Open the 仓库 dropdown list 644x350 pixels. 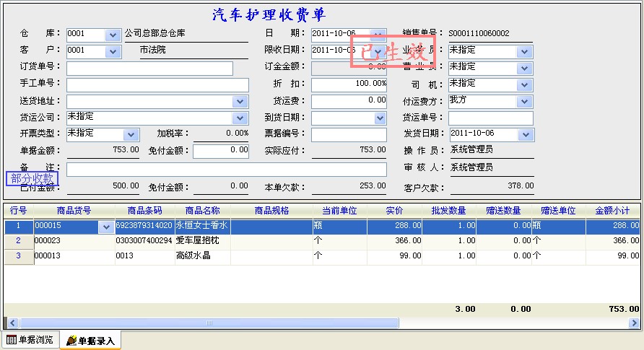click(113, 35)
